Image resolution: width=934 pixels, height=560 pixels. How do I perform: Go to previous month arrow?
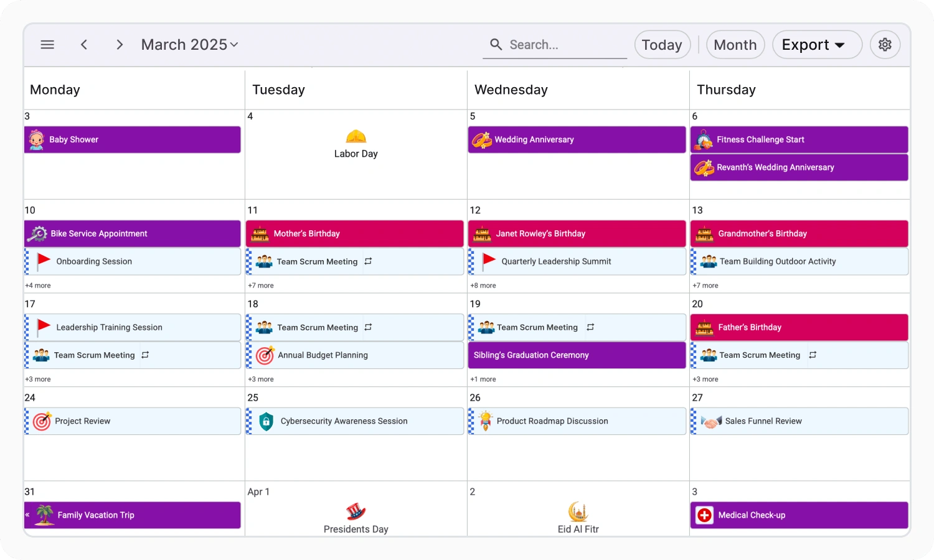(84, 45)
